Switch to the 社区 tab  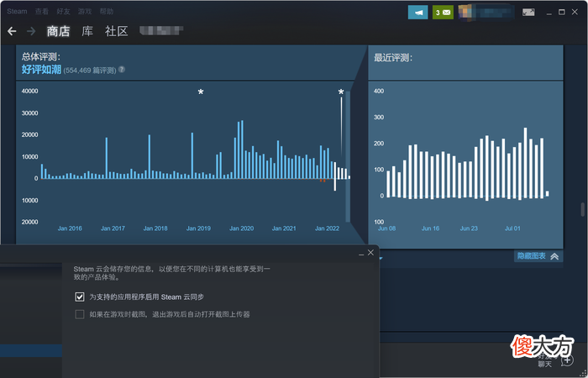[x=117, y=32]
